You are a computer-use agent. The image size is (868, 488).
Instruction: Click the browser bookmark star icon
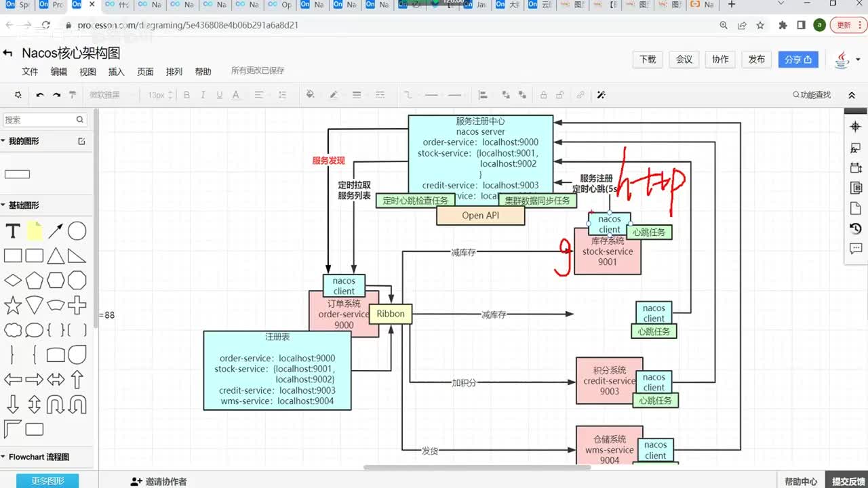tap(760, 25)
